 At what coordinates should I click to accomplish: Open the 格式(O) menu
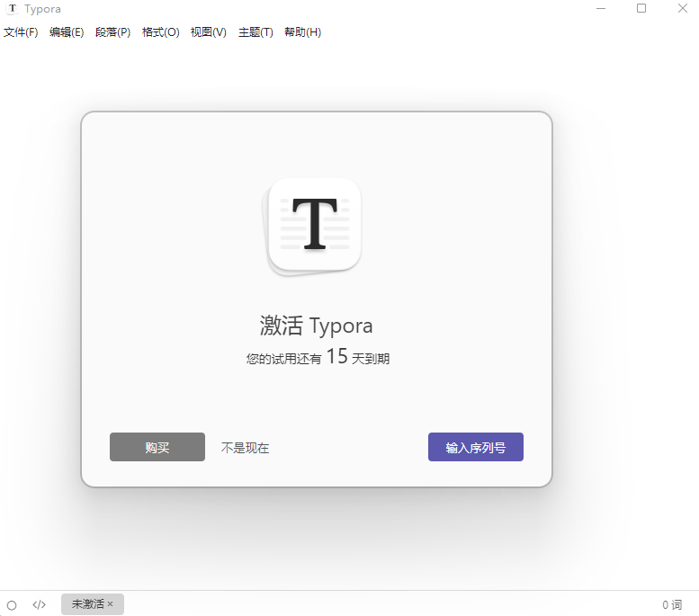(x=160, y=32)
